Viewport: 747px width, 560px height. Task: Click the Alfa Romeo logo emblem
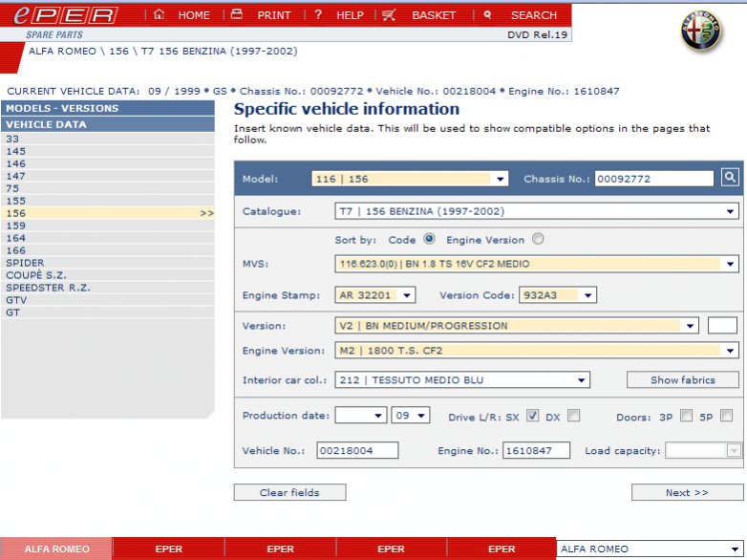point(702,32)
